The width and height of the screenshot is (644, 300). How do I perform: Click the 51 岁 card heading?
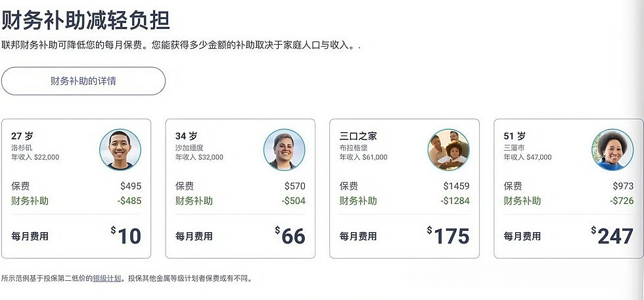pyautogui.click(x=515, y=136)
